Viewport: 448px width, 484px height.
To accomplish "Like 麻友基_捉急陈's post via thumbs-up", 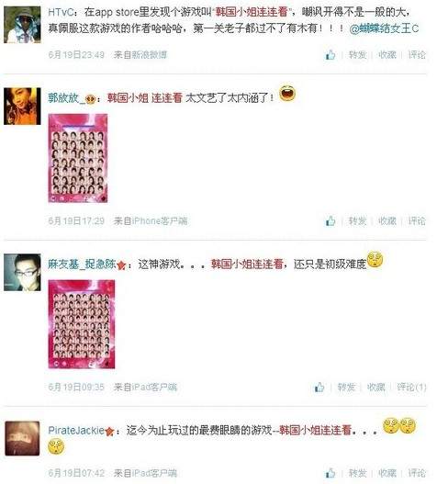I will click(x=319, y=387).
